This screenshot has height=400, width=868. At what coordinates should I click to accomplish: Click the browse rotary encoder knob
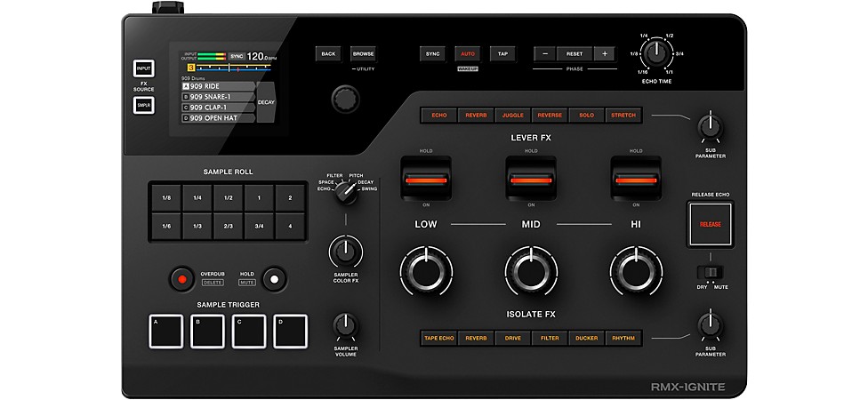[345, 99]
